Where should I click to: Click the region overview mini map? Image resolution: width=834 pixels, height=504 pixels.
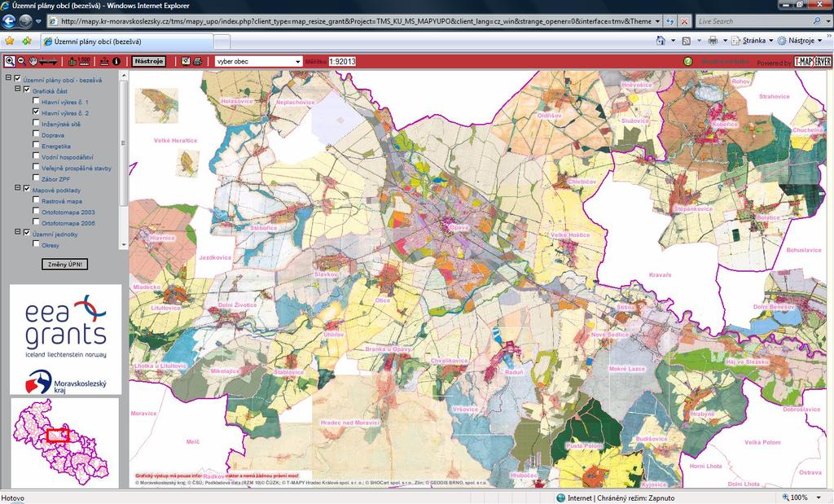pos(64,442)
